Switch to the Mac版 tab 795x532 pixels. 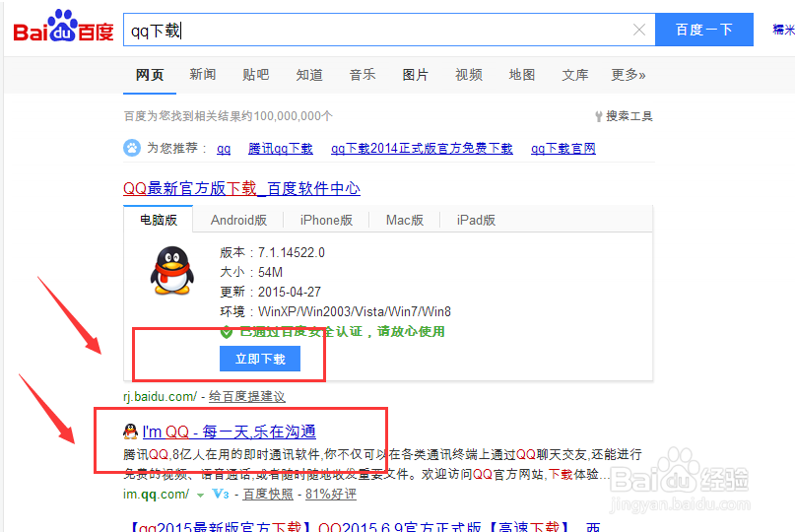coord(405,220)
